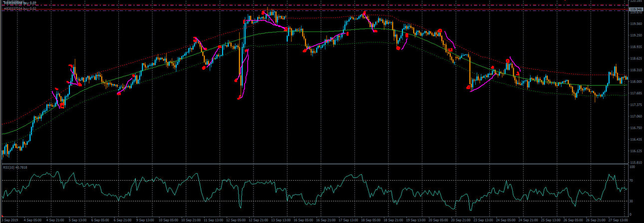Click price scale value 118.310

click(636, 70)
